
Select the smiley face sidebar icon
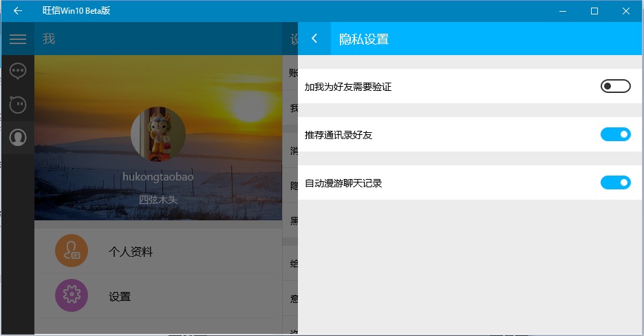click(x=18, y=105)
